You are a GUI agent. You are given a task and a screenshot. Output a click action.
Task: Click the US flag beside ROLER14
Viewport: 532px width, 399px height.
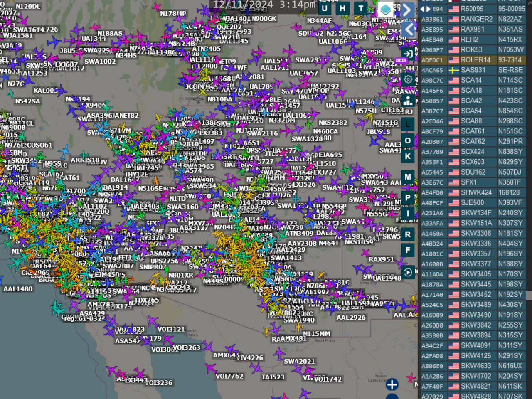coord(454,60)
